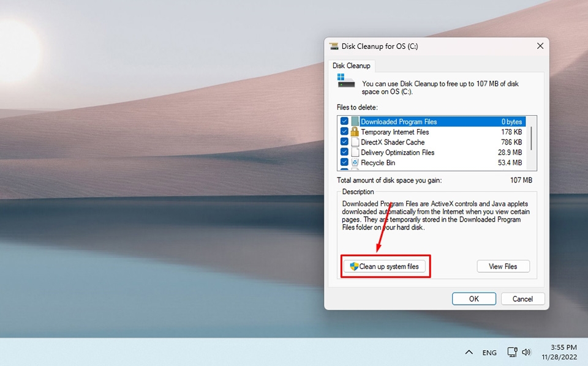Open the network icon in system tray
Image resolution: width=588 pixels, height=366 pixels.
click(512, 352)
